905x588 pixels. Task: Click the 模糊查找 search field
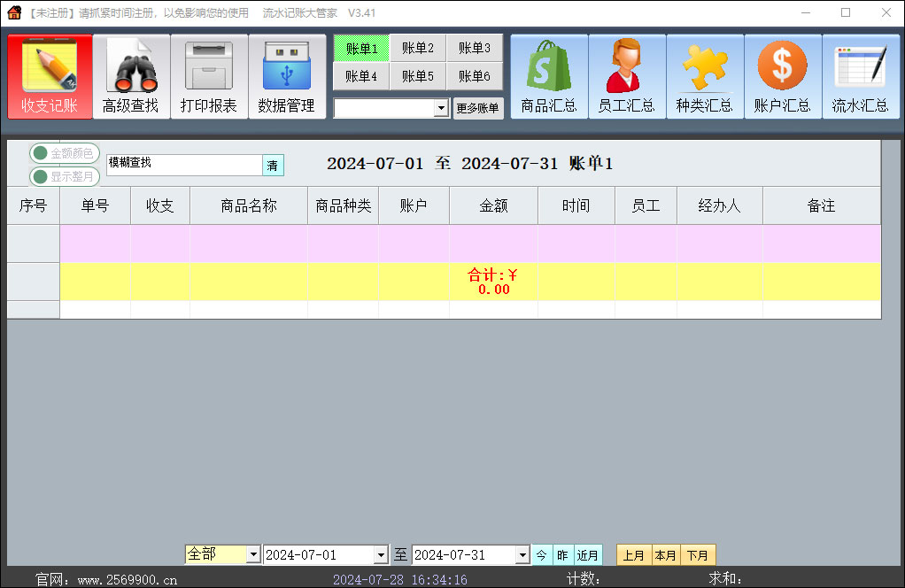click(184, 165)
